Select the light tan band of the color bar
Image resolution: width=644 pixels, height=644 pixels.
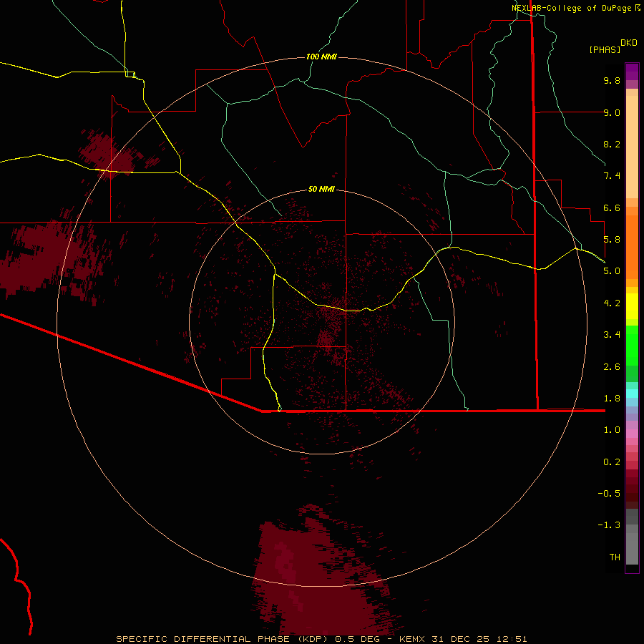pyautogui.click(x=632, y=147)
